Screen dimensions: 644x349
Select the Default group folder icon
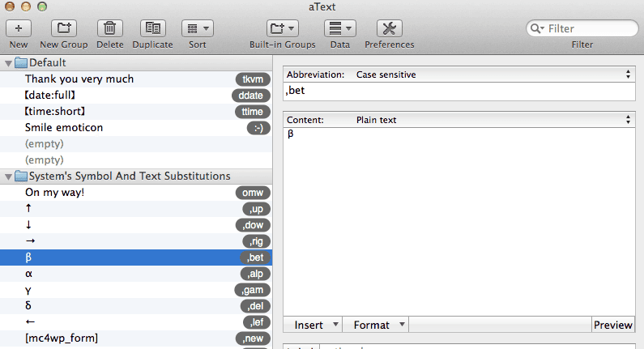pyautogui.click(x=21, y=62)
